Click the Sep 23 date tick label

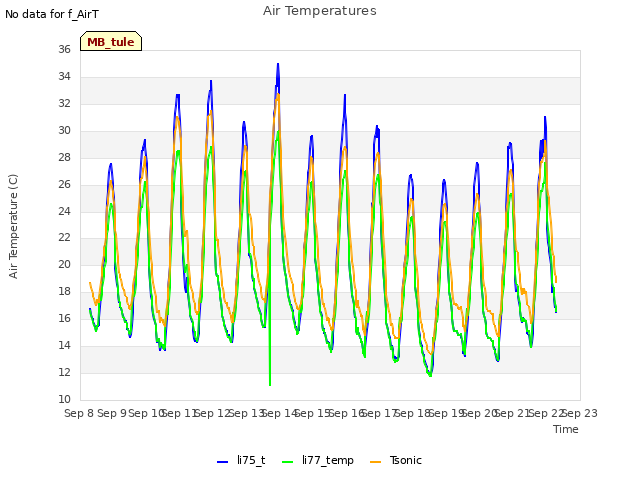(x=580, y=413)
